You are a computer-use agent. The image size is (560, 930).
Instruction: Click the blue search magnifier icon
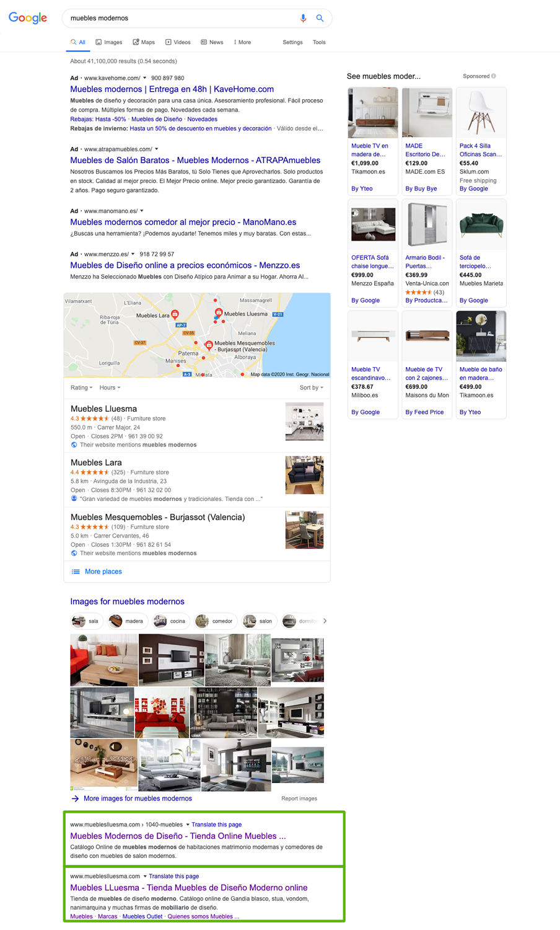point(320,18)
